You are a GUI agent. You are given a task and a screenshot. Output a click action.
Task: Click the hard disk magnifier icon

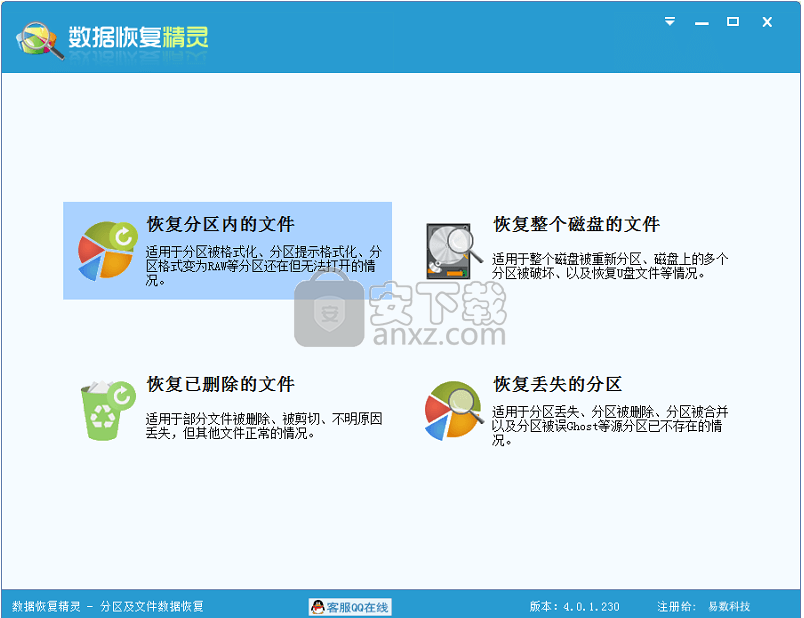pos(453,251)
